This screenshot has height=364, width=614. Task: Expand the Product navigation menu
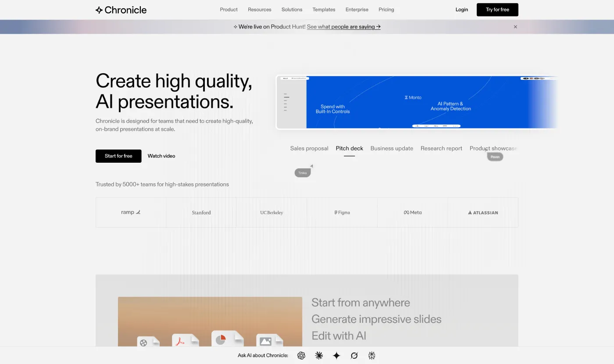(x=228, y=10)
